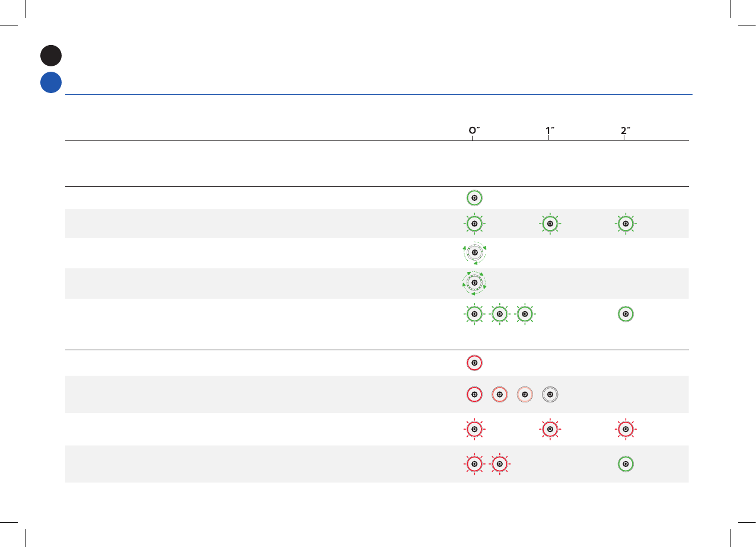The image size is (756, 547).
Task: Click the middle of three adjacent flashing green LEDs
Action: coord(499,314)
